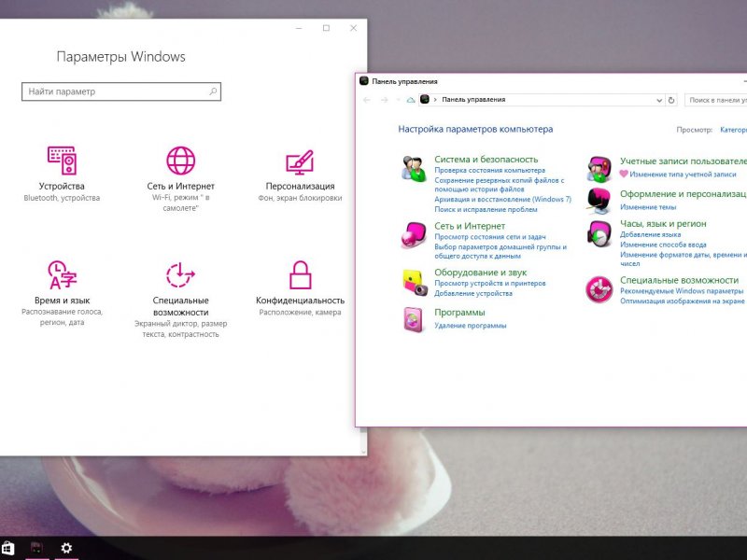Go back in Панель управления navigation
Viewport: 747px width, 560px height.
367,100
